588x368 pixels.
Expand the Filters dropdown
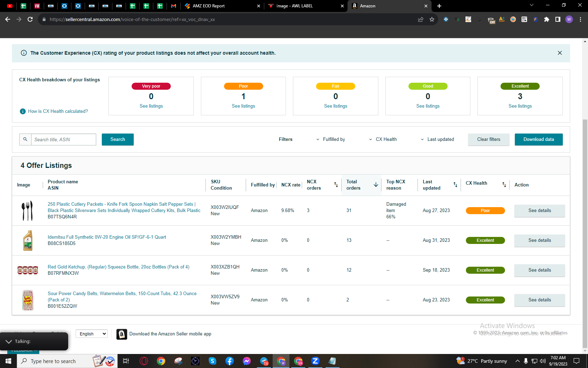pyautogui.click(x=286, y=139)
